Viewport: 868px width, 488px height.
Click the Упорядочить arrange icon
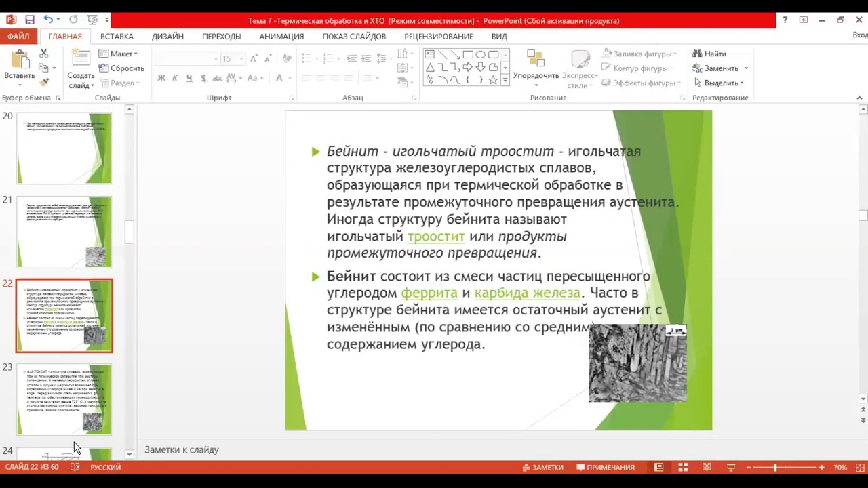(536, 60)
